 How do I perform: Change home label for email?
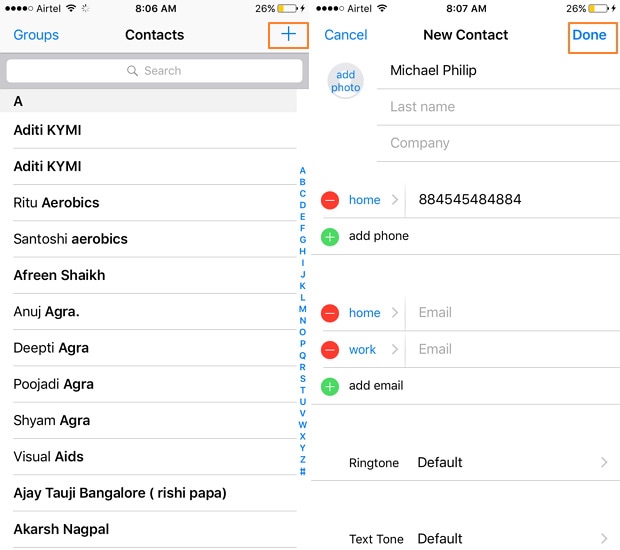point(364,313)
